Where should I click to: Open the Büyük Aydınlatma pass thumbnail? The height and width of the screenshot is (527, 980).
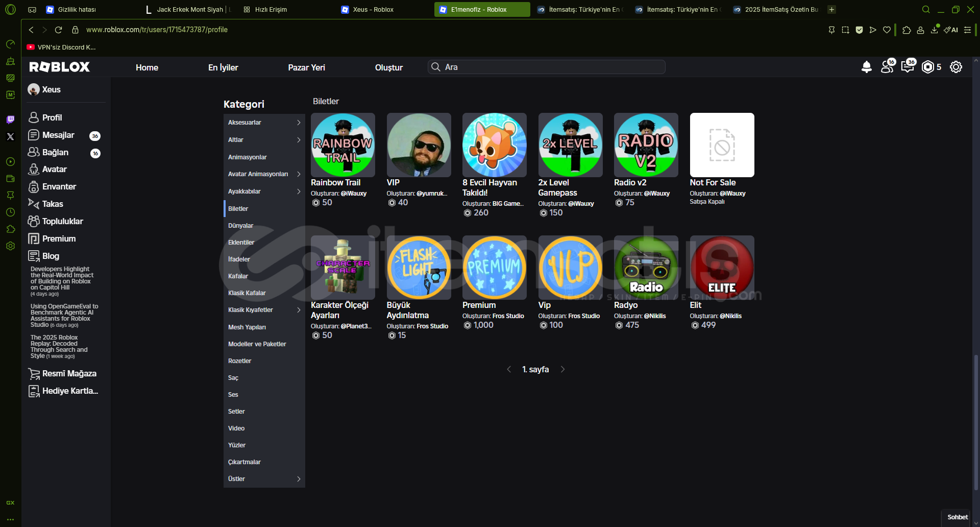[419, 268]
